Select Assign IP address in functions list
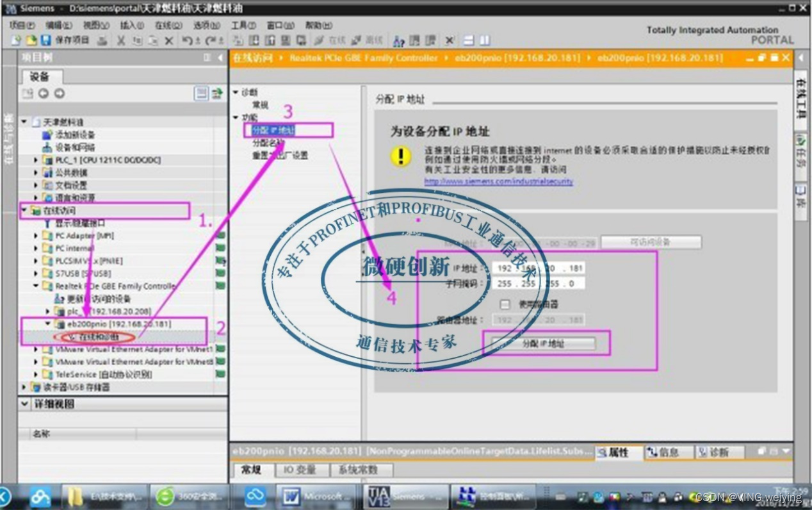The width and height of the screenshot is (812, 510). (273, 131)
